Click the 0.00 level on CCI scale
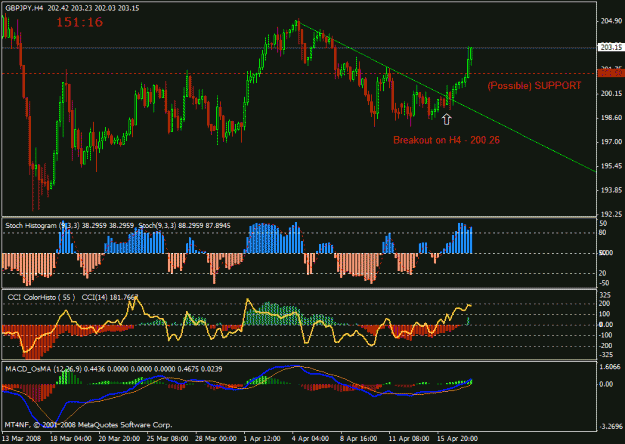This screenshot has height=444, width=625. (606, 325)
